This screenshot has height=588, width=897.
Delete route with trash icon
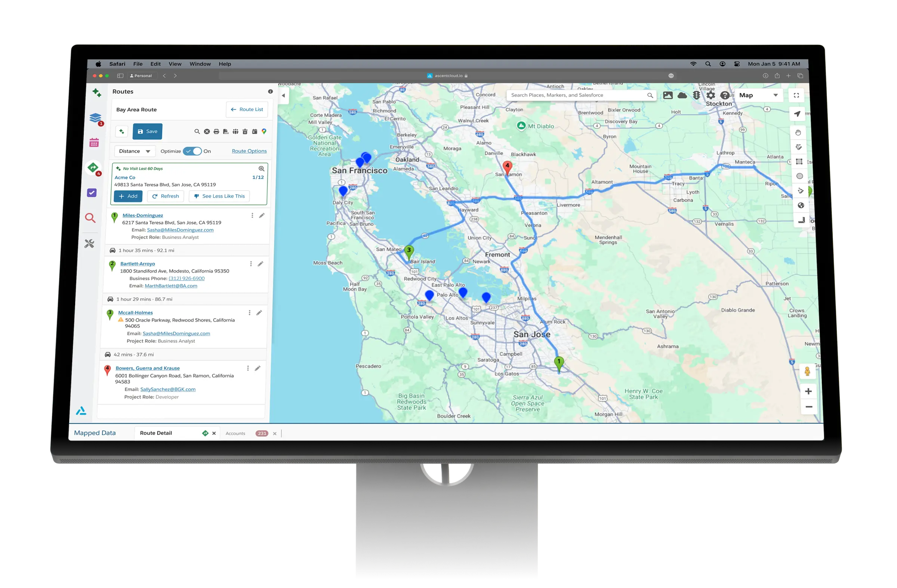click(x=245, y=131)
